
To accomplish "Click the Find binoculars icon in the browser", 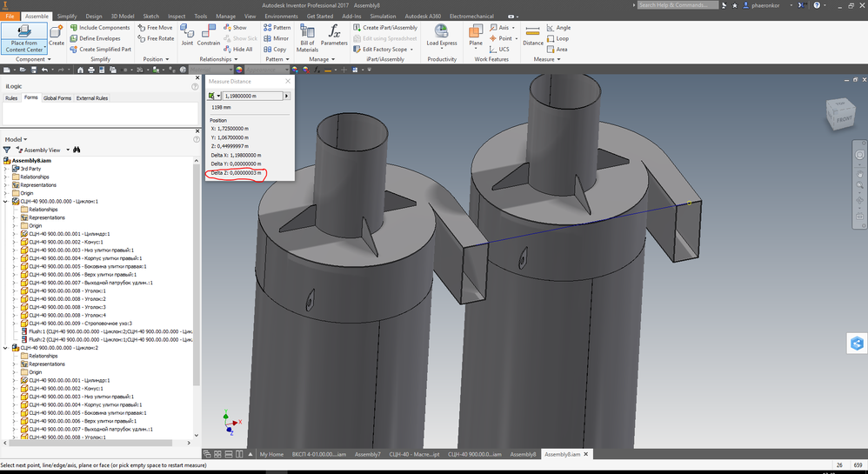I will pos(77,150).
